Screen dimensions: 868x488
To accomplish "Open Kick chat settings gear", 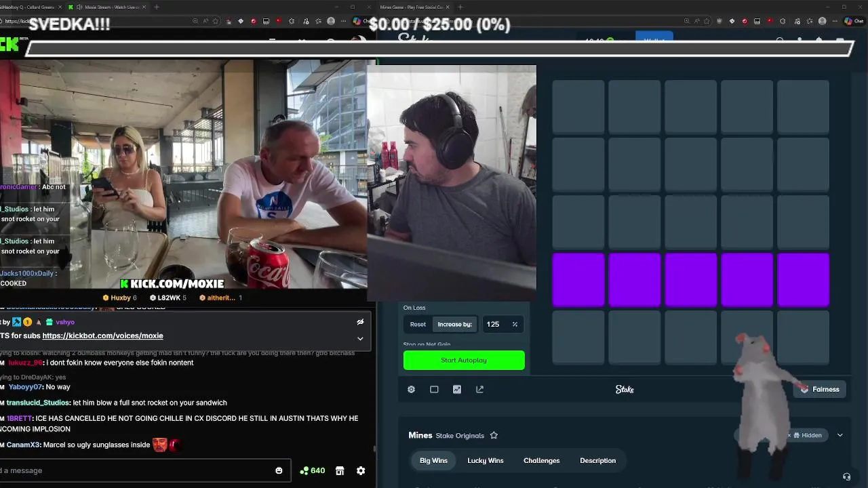I will 361,470.
